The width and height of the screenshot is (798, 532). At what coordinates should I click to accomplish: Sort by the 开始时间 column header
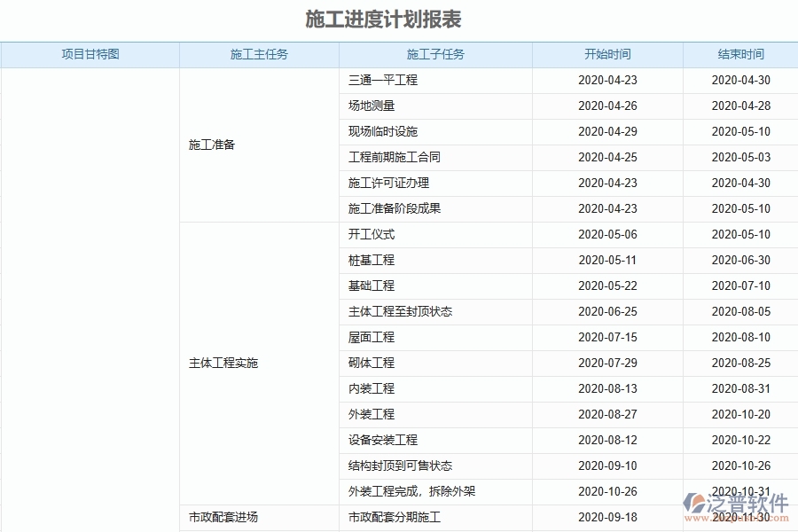click(605, 54)
